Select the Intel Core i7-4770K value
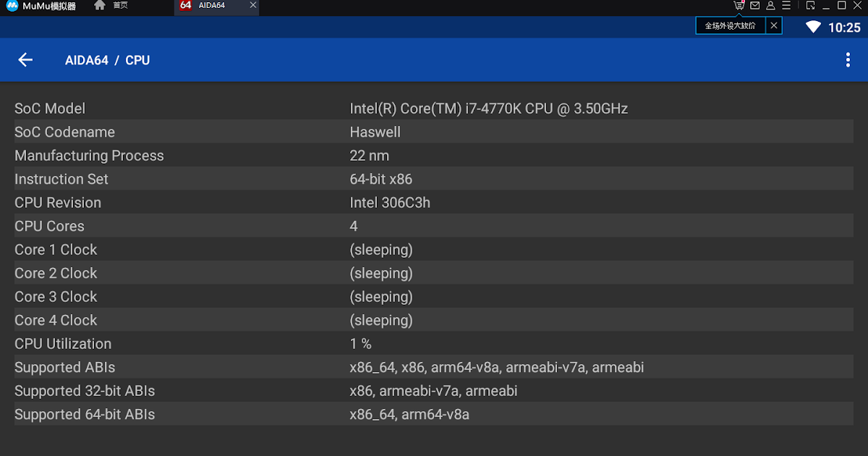 click(x=488, y=109)
